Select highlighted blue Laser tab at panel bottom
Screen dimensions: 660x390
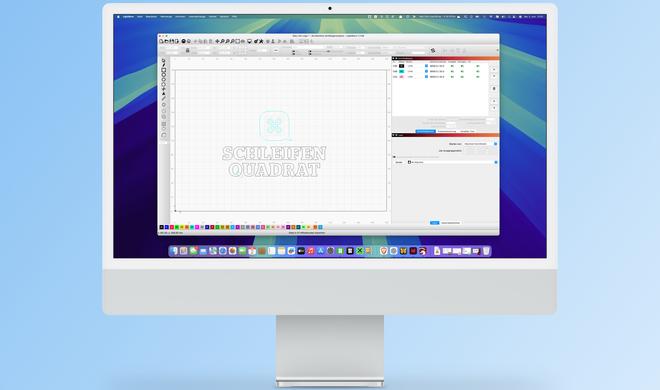coord(434,223)
